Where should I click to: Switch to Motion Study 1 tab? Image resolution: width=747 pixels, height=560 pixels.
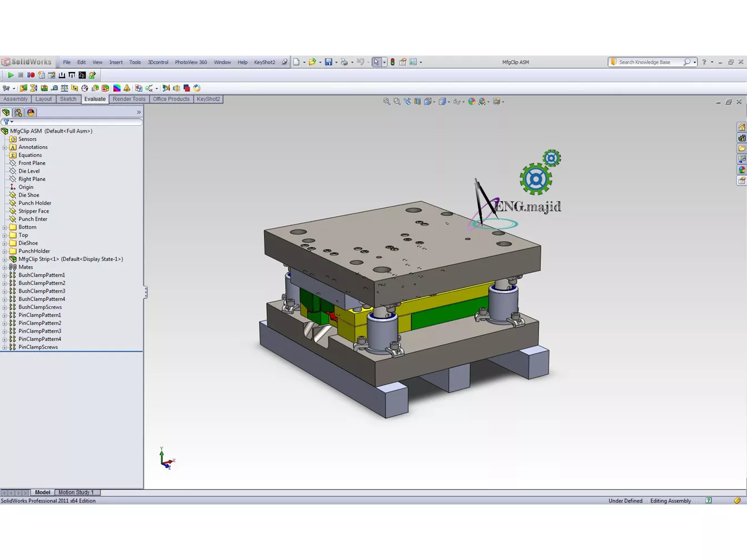coord(76,492)
